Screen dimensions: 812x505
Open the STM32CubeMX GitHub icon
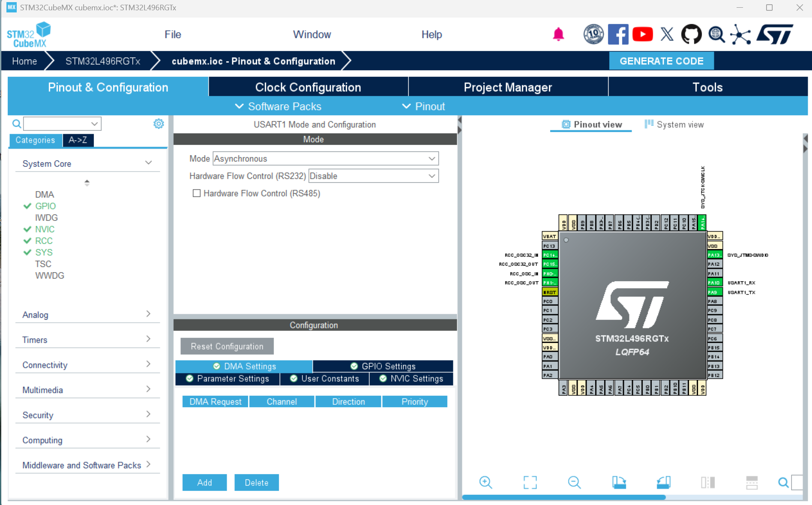pyautogui.click(x=691, y=34)
